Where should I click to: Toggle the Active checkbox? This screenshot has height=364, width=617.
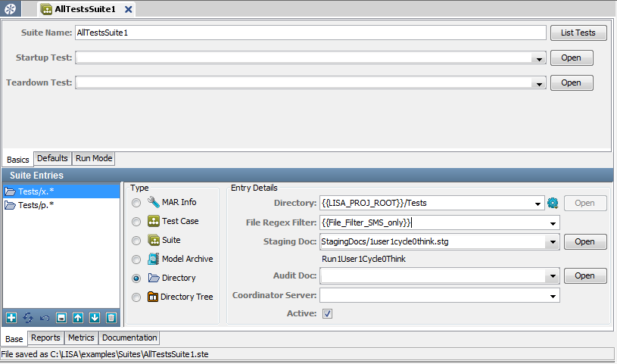[327, 313]
